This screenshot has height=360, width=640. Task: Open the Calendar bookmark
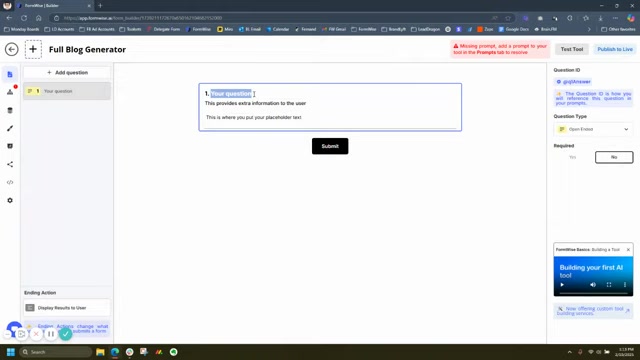[x=278, y=29]
